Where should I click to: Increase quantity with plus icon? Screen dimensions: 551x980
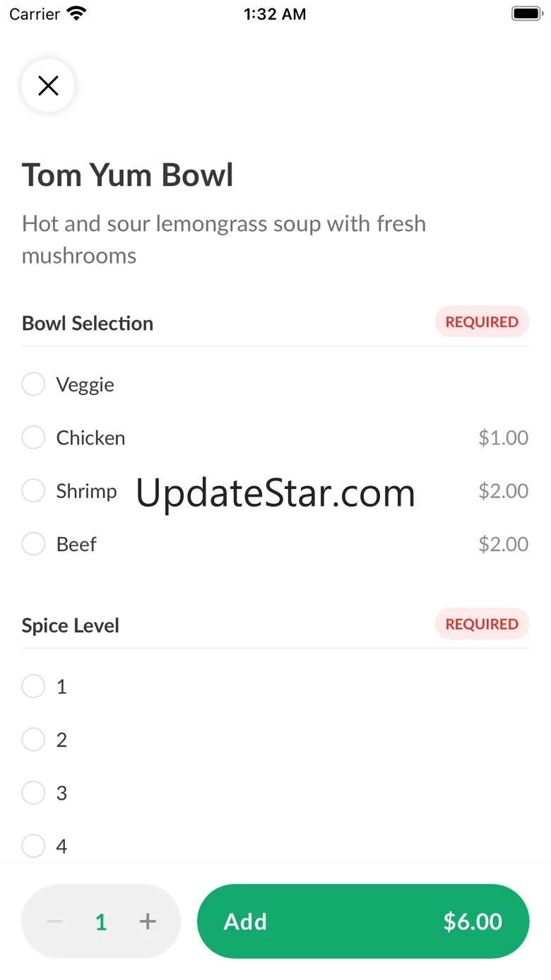(148, 921)
